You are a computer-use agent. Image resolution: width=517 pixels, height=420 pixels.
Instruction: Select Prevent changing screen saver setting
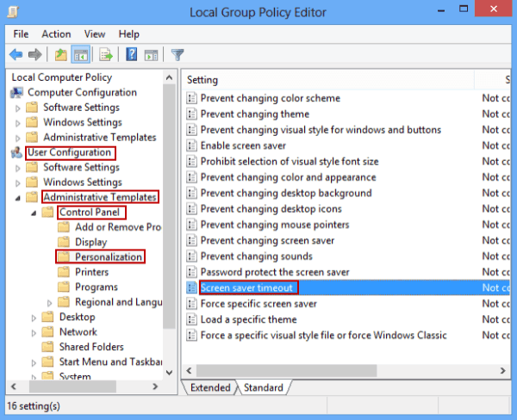point(267,240)
